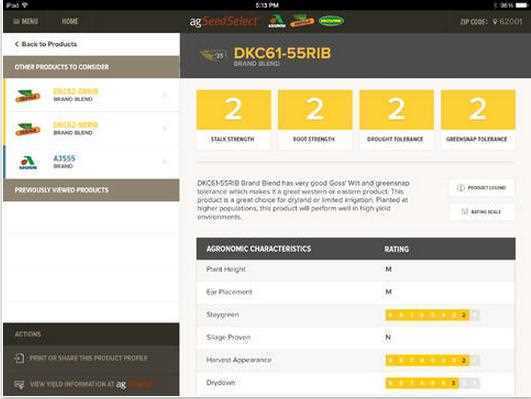Image resolution: width=531 pixels, height=399 pixels.
Task: Click the PREVIOUSLY VIEWED PRODUCTS header
Action: pyautogui.click(x=91, y=190)
